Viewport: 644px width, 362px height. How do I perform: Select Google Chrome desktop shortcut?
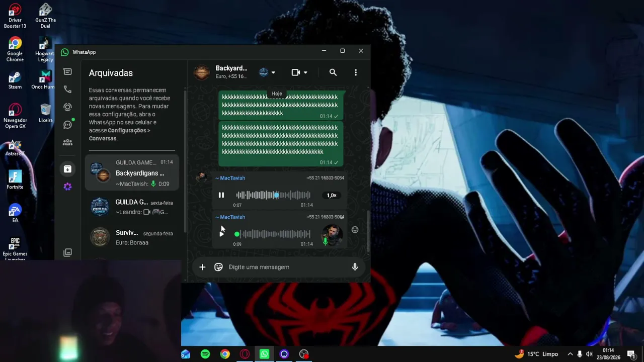click(x=15, y=50)
